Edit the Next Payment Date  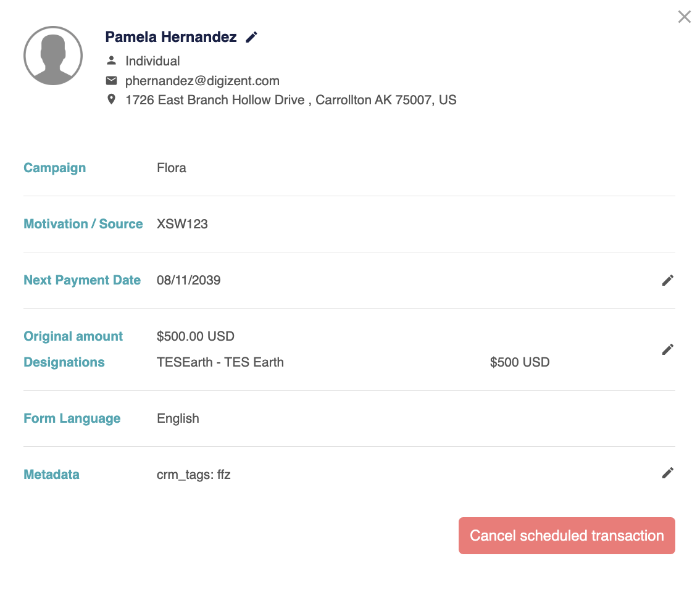coord(667,281)
